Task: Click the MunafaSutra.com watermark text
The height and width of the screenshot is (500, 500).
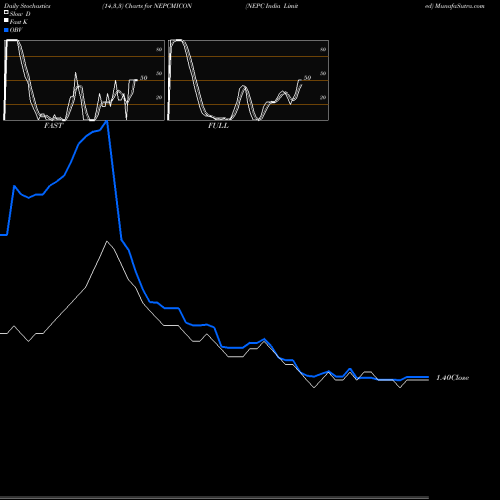Action: click(x=459, y=6)
